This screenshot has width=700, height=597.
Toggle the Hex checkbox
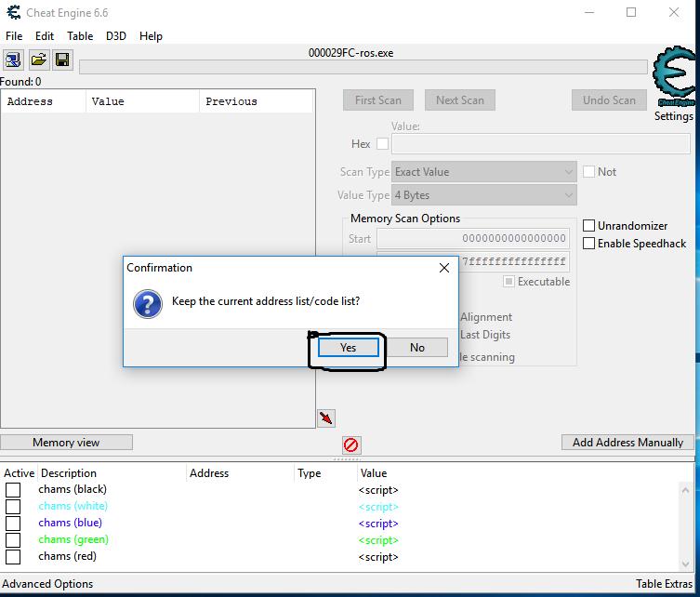[383, 144]
